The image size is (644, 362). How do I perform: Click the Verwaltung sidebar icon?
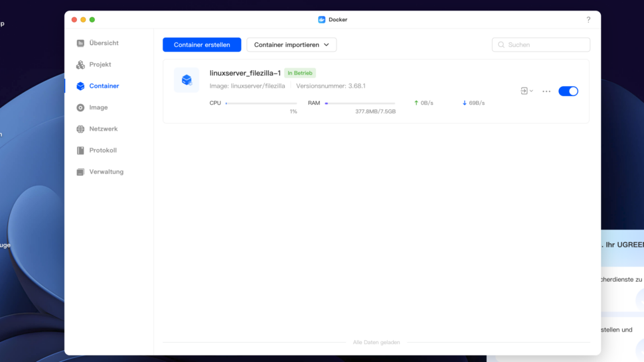(x=80, y=172)
